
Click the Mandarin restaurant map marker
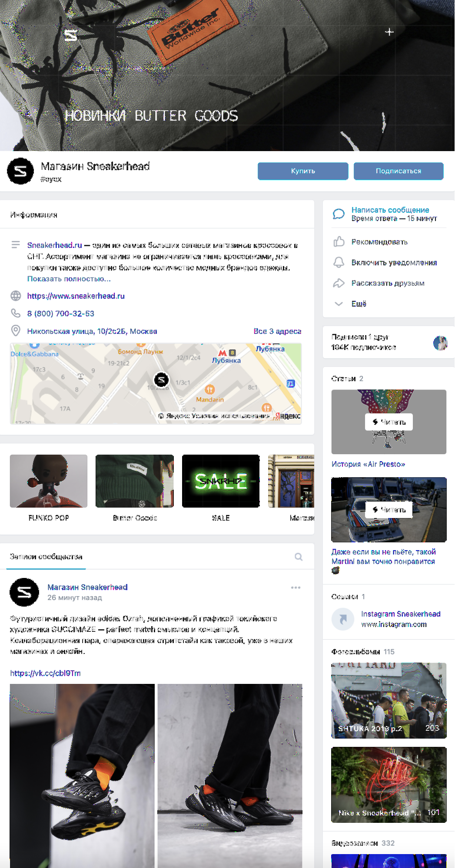pos(210,389)
